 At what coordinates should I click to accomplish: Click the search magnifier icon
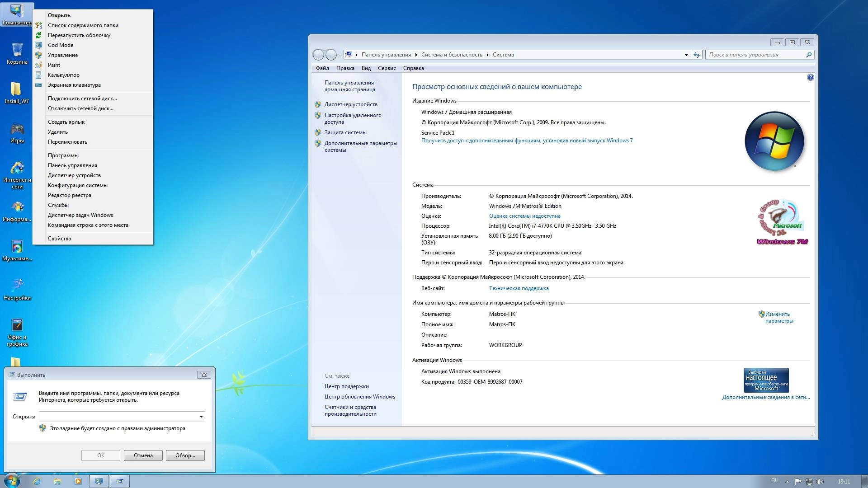(x=809, y=55)
